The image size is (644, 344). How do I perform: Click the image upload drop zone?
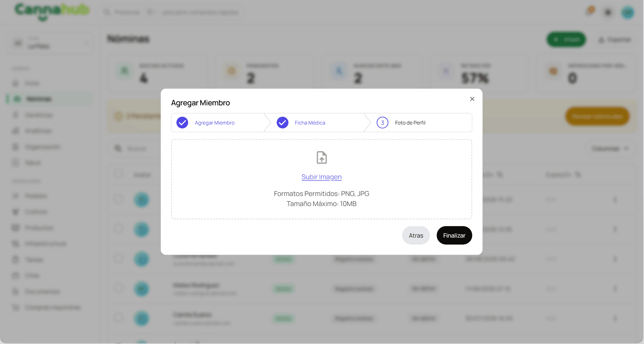pos(321,179)
